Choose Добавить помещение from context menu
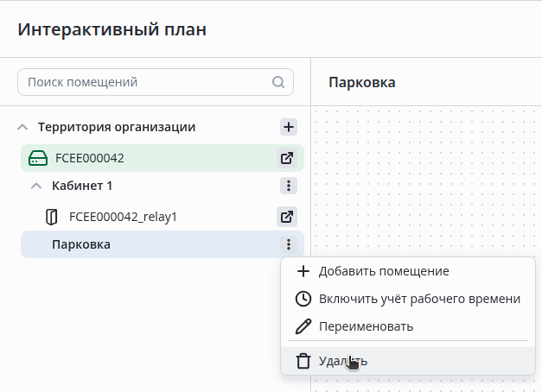The image size is (542, 392). point(383,271)
